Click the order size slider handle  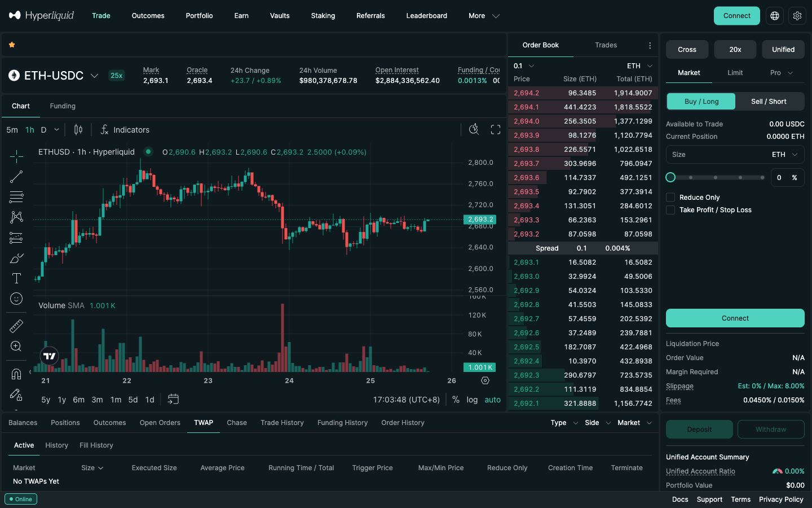(670, 177)
